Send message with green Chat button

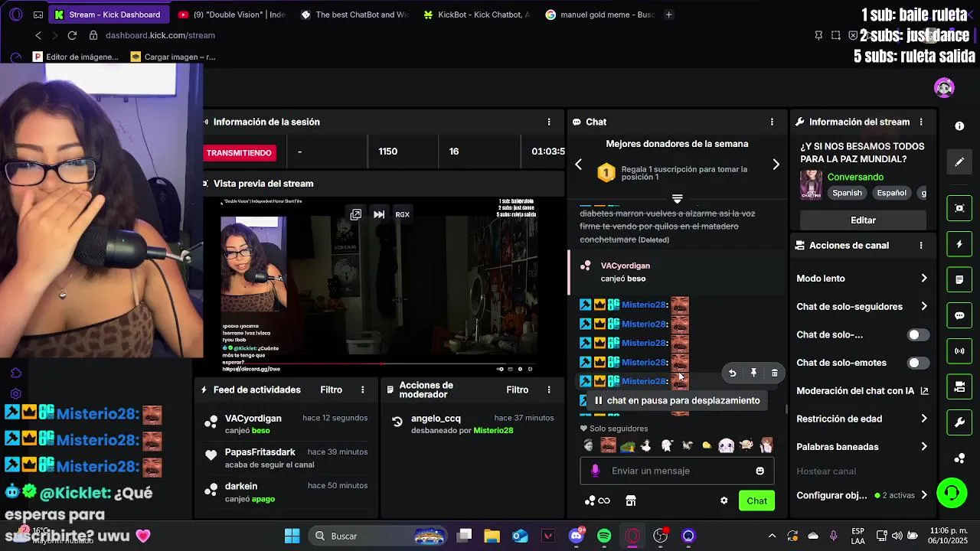(756, 500)
